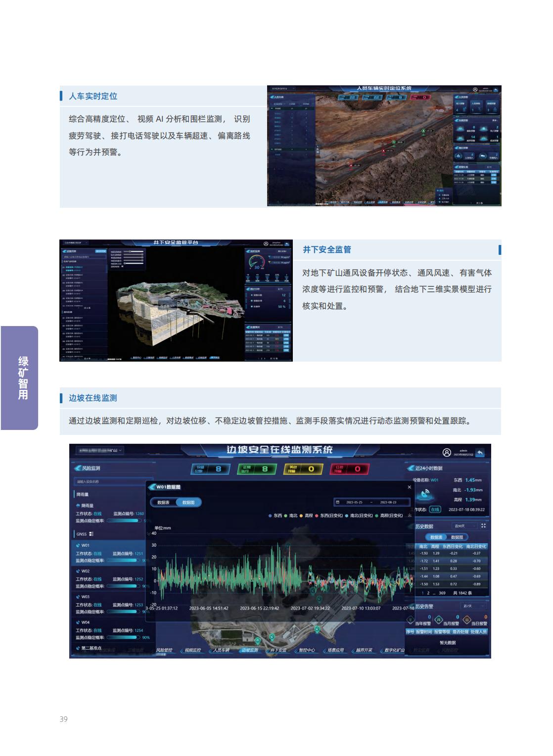Screen dimensions: 553x756
Task: Collapse the first tree group in 人员车辆 panel
Action: coord(272,108)
